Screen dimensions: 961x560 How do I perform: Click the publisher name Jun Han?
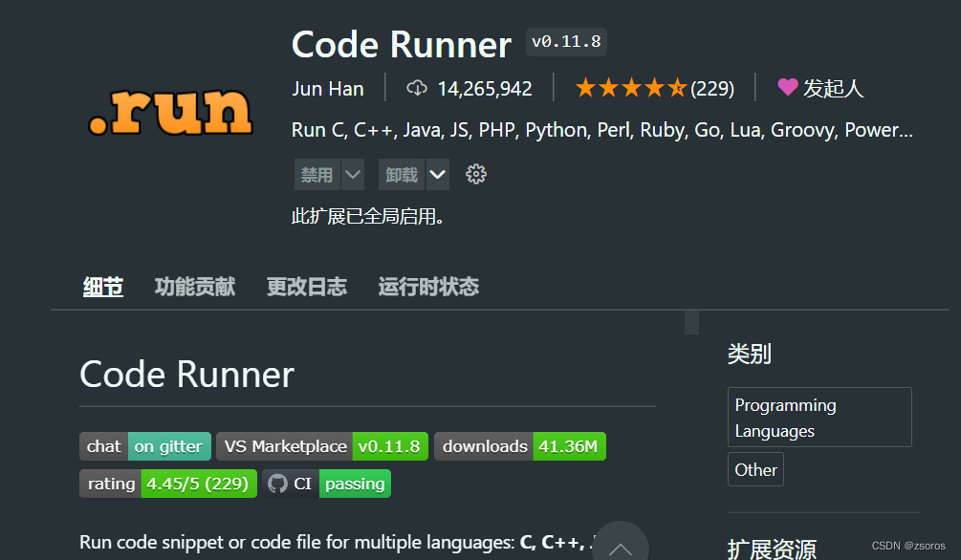point(328,89)
